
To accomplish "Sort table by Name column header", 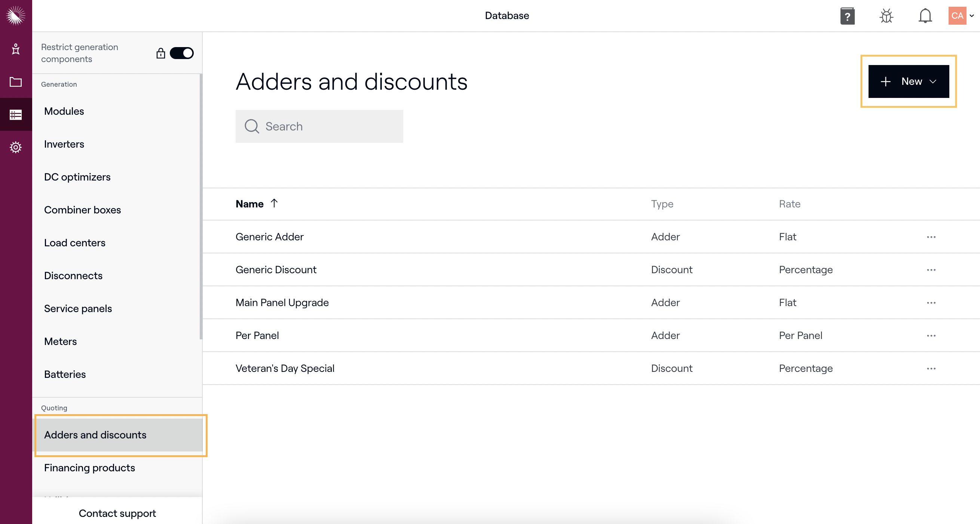I will [x=249, y=204].
